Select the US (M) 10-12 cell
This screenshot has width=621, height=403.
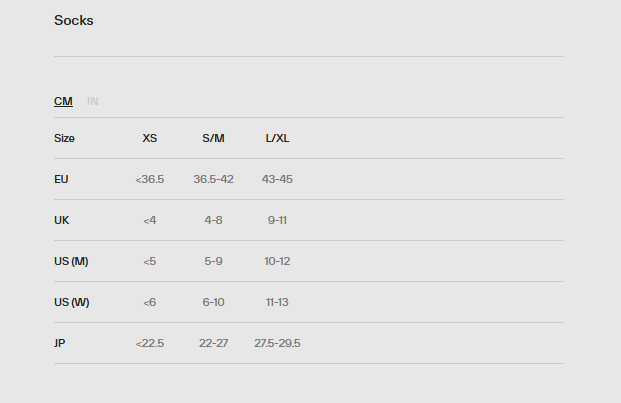[277, 261]
